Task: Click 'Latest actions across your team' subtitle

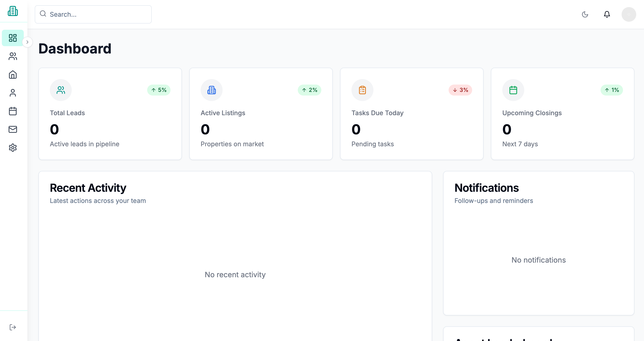Action: [98, 201]
